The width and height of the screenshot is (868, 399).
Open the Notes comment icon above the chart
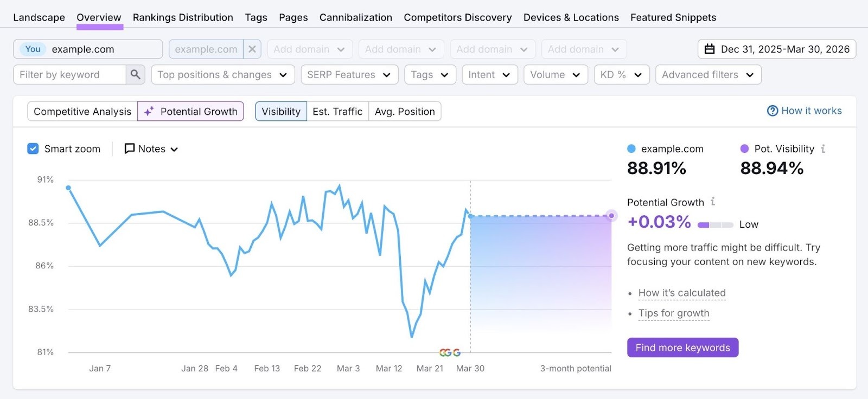(129, 149)
